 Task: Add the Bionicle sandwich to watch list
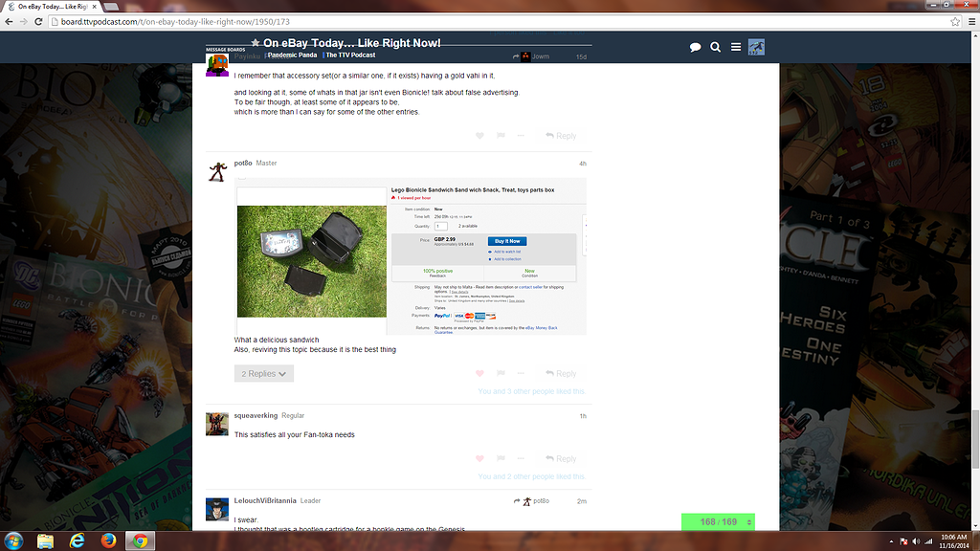[507, 252]
